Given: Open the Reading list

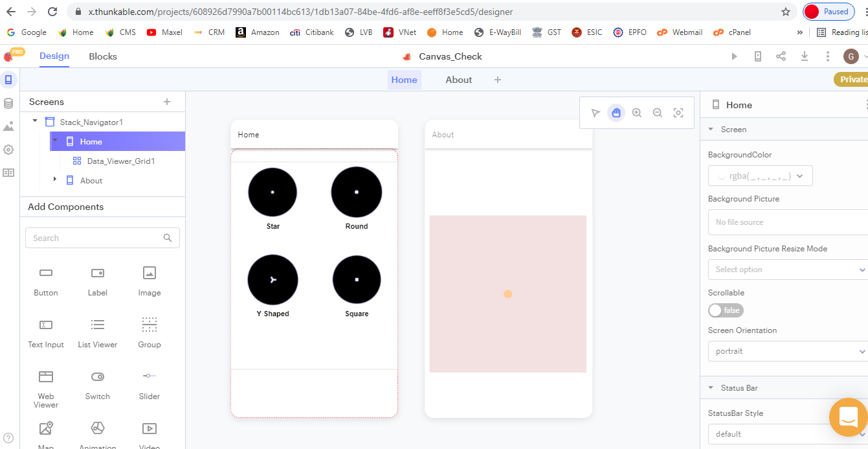Looking at the screenshot, I should click(x=842, y=32).
